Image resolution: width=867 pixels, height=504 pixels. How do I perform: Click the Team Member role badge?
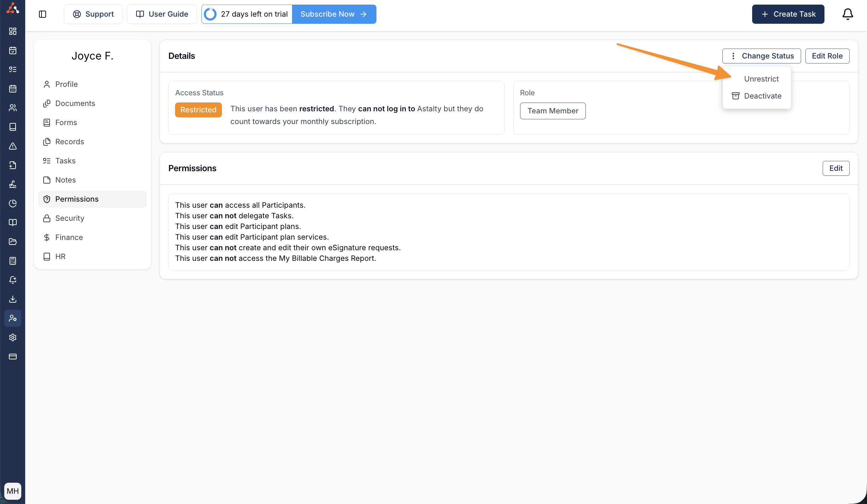[552, 111]
